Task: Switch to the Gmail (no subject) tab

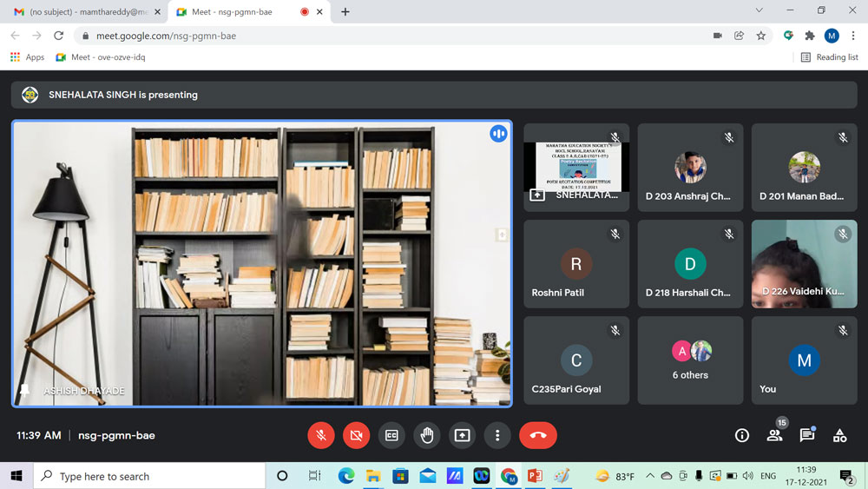Action: coord(81,12)
